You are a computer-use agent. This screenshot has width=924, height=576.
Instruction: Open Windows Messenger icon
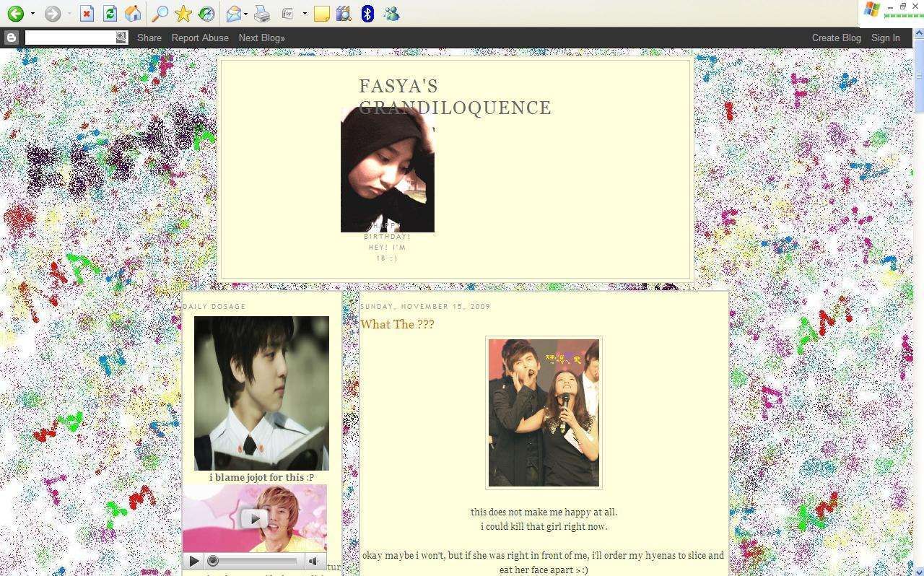click(391, 14)
